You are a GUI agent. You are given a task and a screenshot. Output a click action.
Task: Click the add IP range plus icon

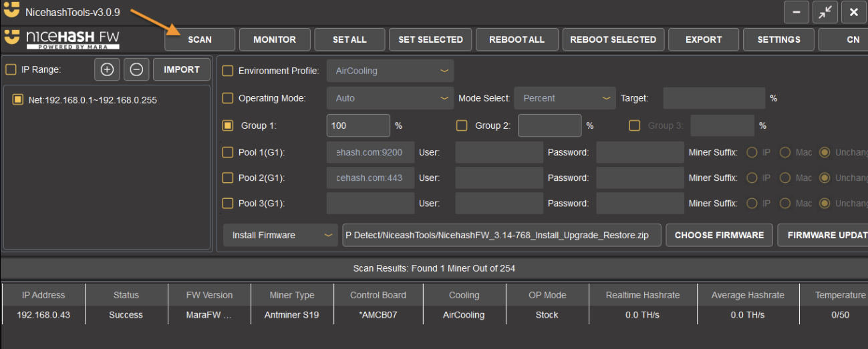(107, 69)
